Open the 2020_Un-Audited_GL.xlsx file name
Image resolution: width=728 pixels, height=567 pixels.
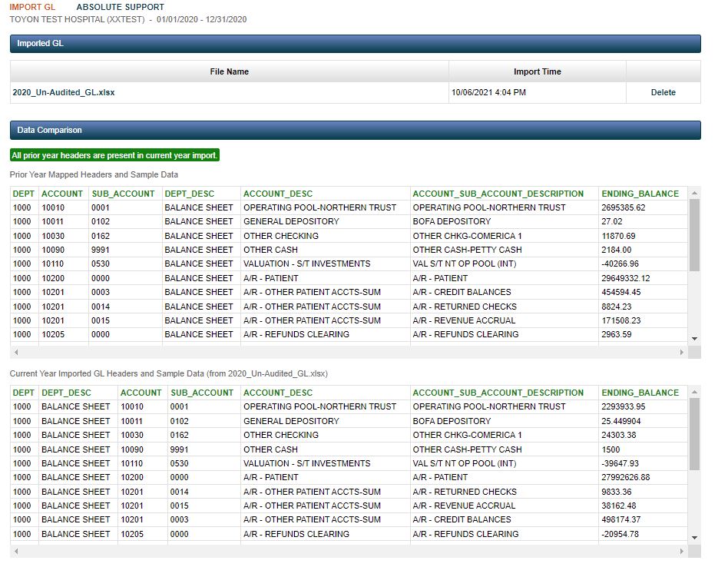click(64, 92)
